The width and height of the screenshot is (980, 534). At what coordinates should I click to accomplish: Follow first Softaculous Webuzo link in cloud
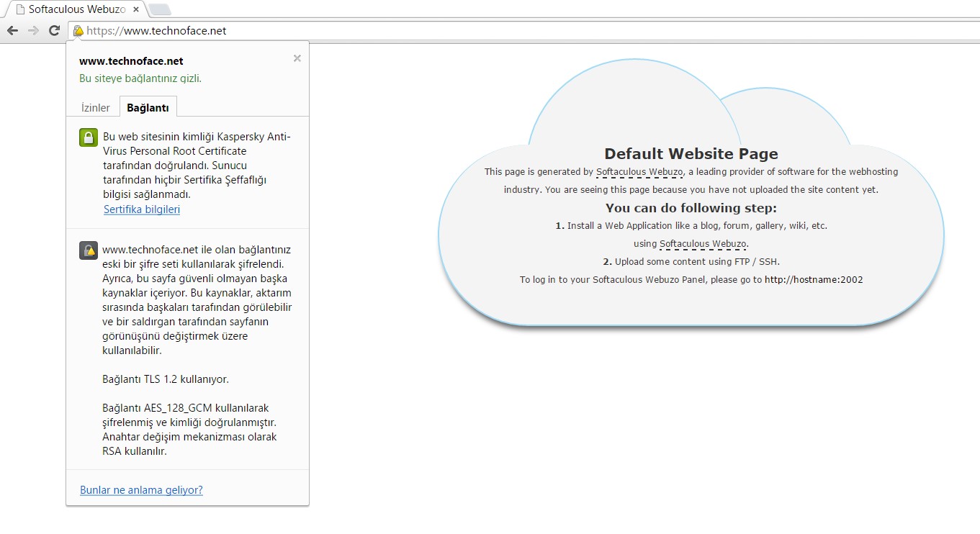pos(639,172)
